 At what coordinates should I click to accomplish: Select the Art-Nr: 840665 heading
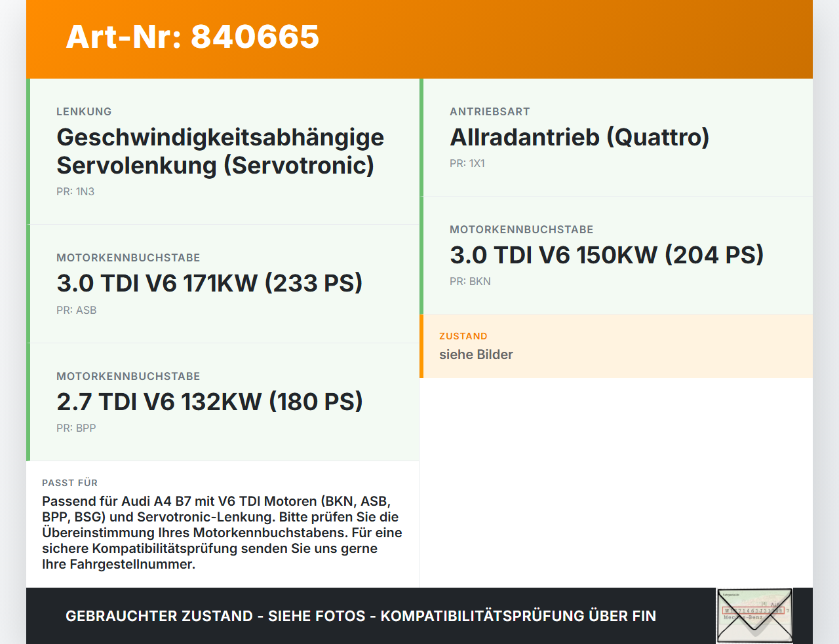(193, 37)
